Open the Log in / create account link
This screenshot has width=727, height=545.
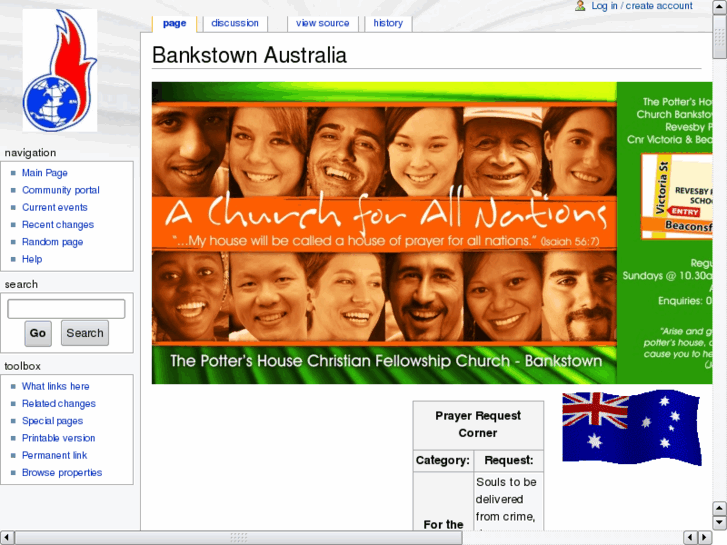point(642,6)
